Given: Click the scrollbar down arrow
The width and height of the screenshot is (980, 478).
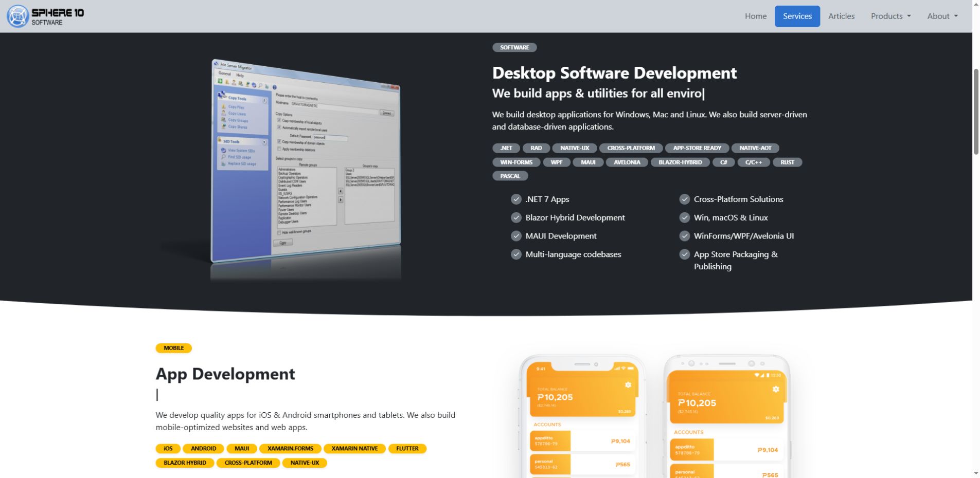Looking at the screenshot, I should (976, 473).
